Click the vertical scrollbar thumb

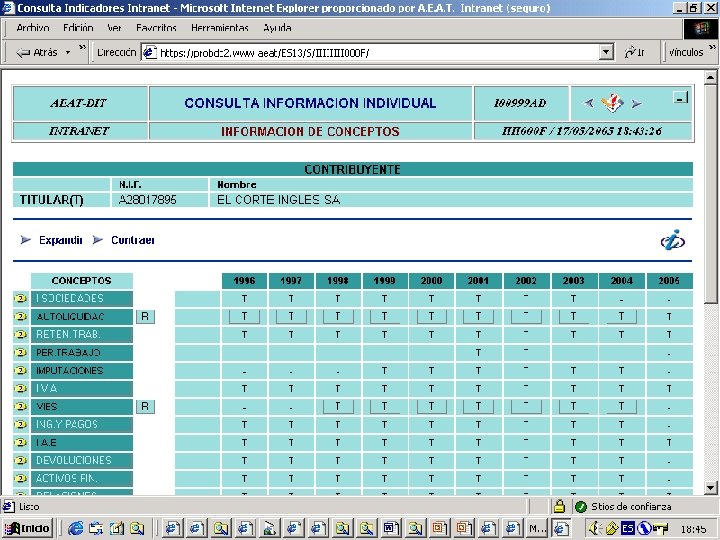coord(710,193)
